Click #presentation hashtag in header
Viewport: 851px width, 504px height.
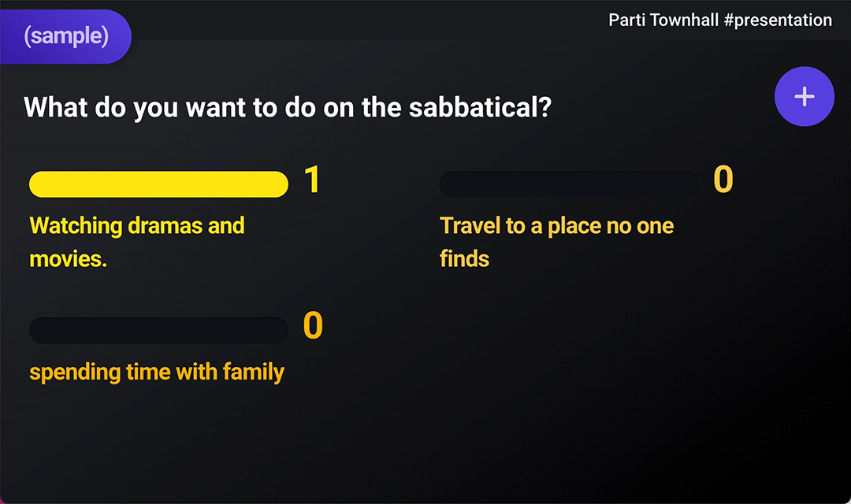pyautogui.click(x=778, y=20)
